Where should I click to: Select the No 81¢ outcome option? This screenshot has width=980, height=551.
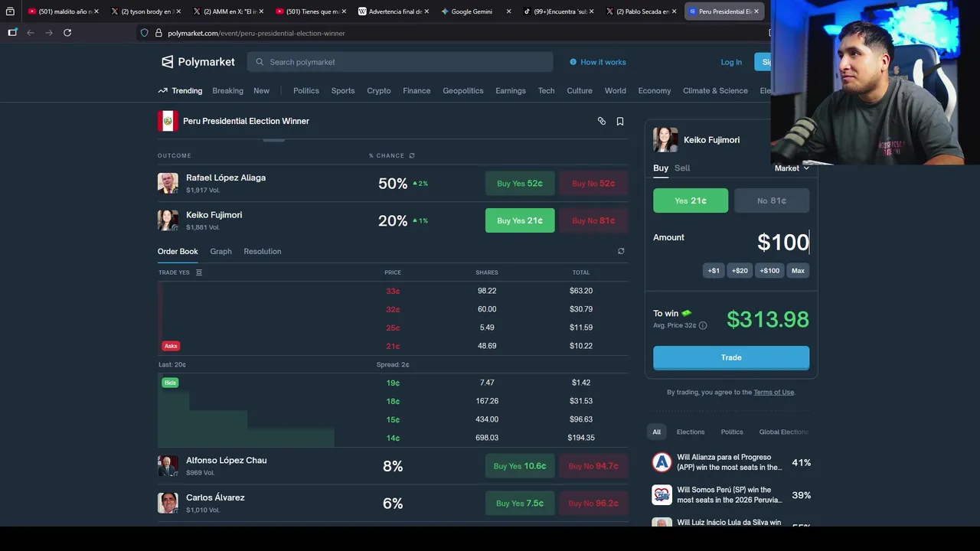772,201
